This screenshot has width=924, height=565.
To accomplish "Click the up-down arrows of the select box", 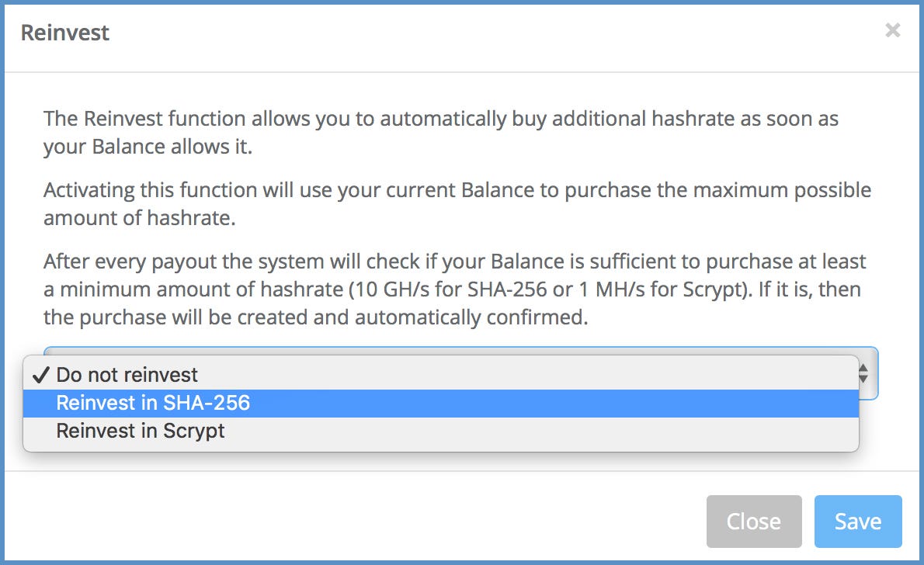I will coord(863,373).
